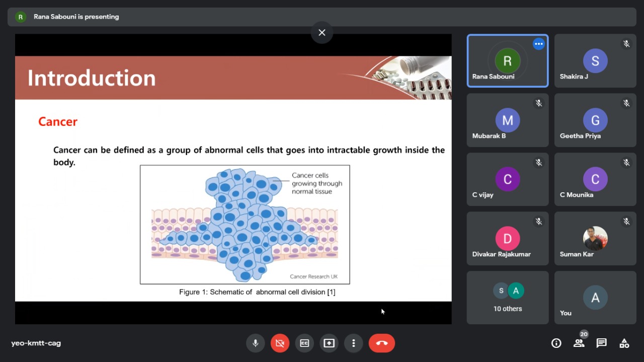644x362 pixels.
Task: Open the 10 others tile
Action: point(508,298)
